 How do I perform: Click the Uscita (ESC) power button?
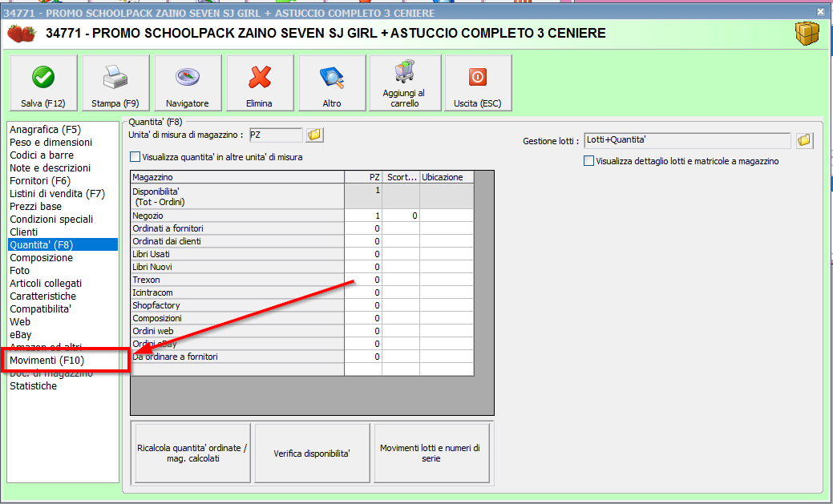(x=478, y=83)
